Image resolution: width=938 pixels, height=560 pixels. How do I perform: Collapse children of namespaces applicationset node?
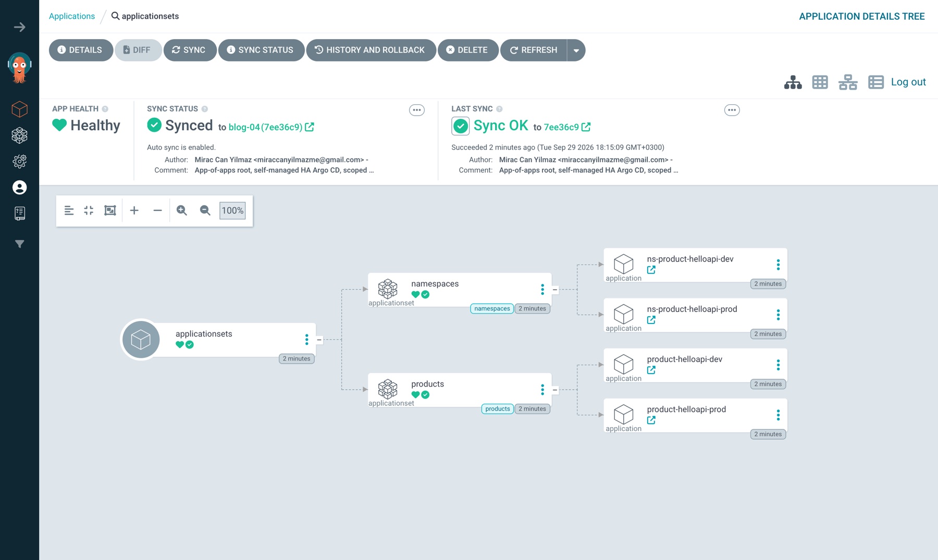(555, 290)
